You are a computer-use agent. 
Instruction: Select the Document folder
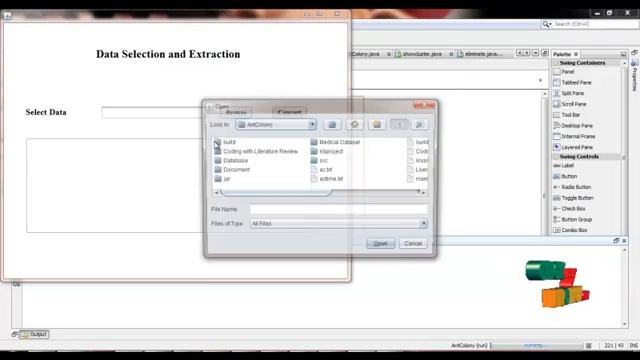(x=232, y=169)
